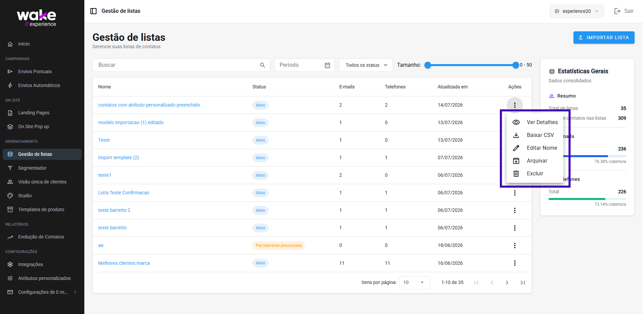
Task: Jump to the last page of lists
Action: pyautogui.click(x=523, y=283)
